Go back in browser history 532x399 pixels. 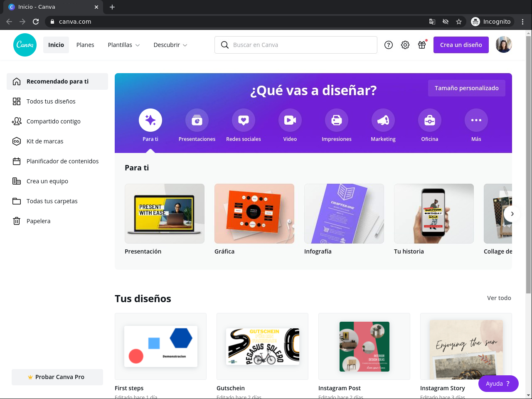coord(9,22)
